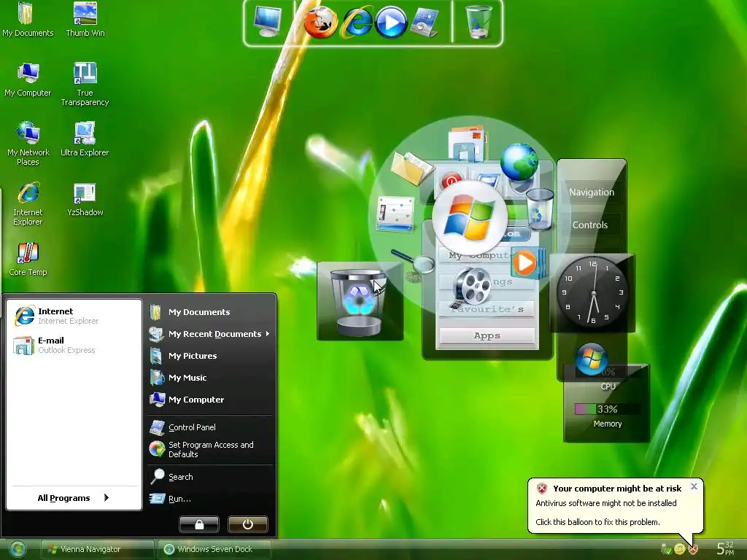Screen dimensions: 747x560
Task: Switch to Vienna Navigator taskbar button
Action: [97, 549]
